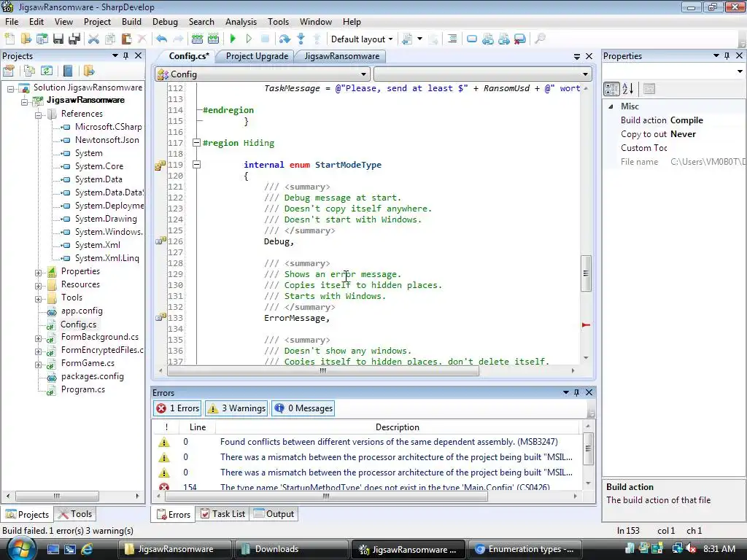The image size is (747, 560).
Task: Select Program.cs in Projects tree
Action: [83, 389]
